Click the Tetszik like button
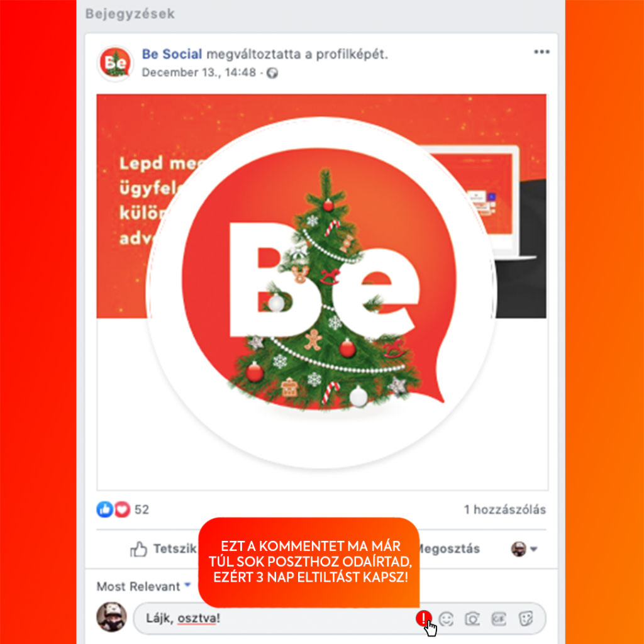The height and width of the screenshot is (644, 644). coord(163,548)
